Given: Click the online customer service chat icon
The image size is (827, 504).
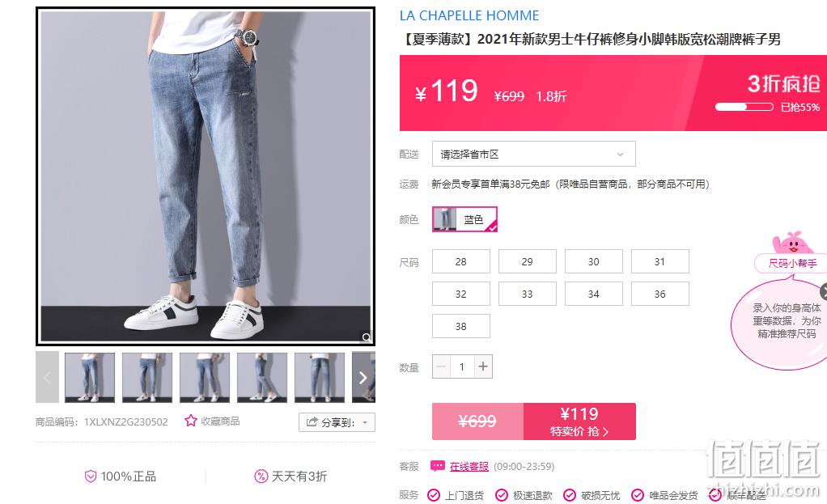Looking at the screenshot, I should [x=437, y=466].
